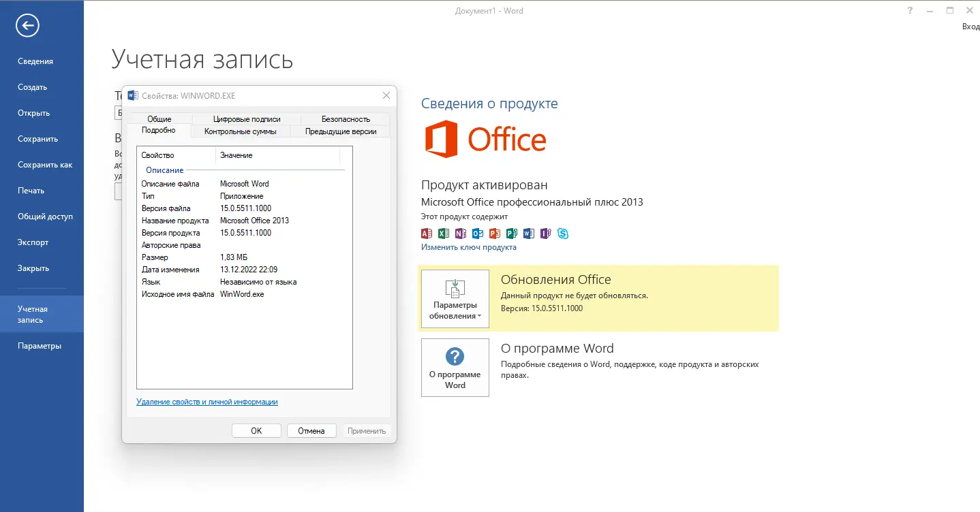The height and width of the screenshot is (512, 980).
Task: Click the Publisher icon in product contents
Action: pos(512,234)
